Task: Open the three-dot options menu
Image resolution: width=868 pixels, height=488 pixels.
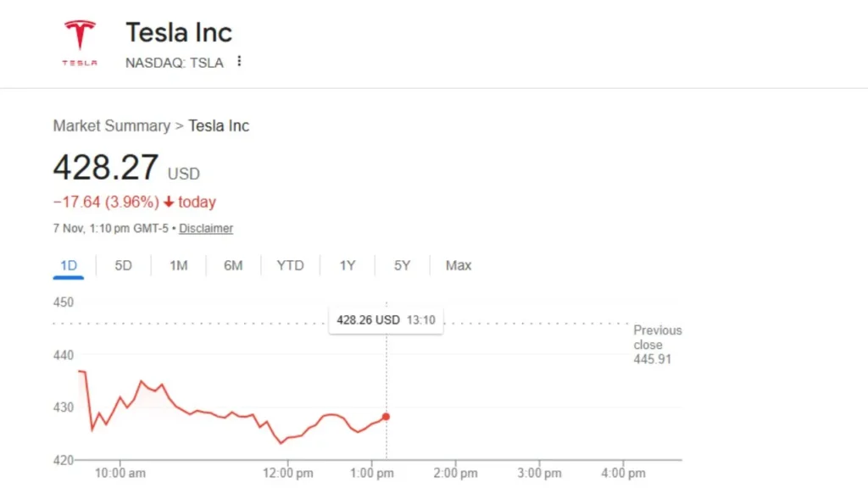Action: 239,62
